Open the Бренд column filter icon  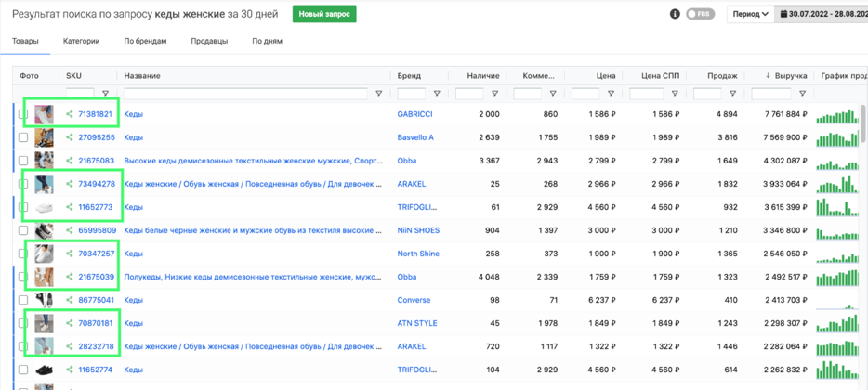click(437, 94)
